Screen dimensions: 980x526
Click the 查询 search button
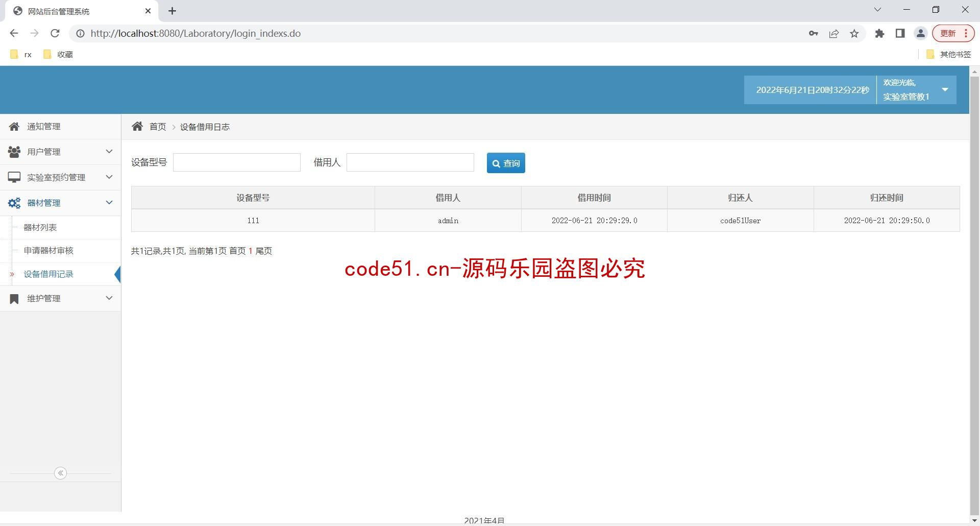pyautogui.click(x=506, y=163)
